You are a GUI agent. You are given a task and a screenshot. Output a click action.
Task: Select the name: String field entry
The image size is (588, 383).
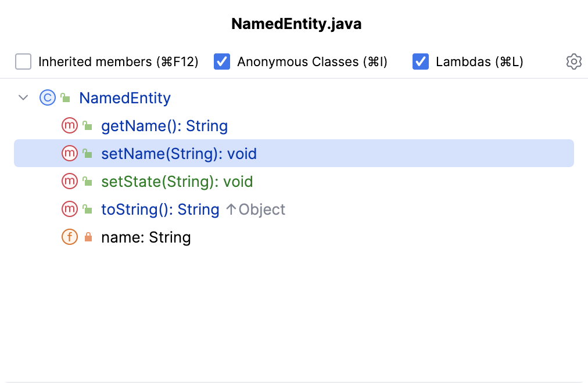click(x=146, y=237)
